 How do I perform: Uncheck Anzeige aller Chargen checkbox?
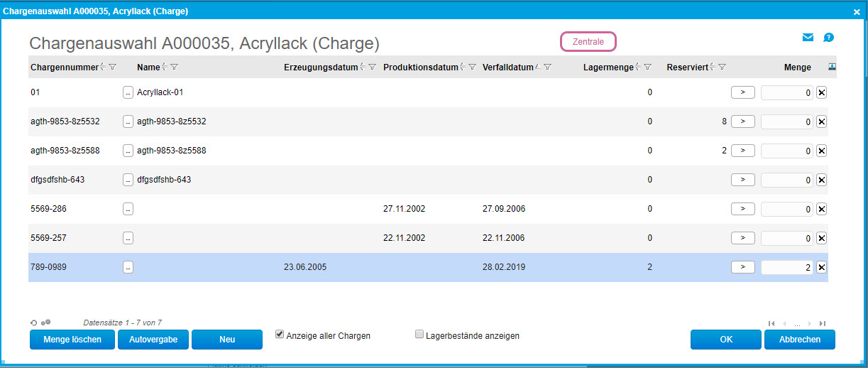tap(280, 334)
